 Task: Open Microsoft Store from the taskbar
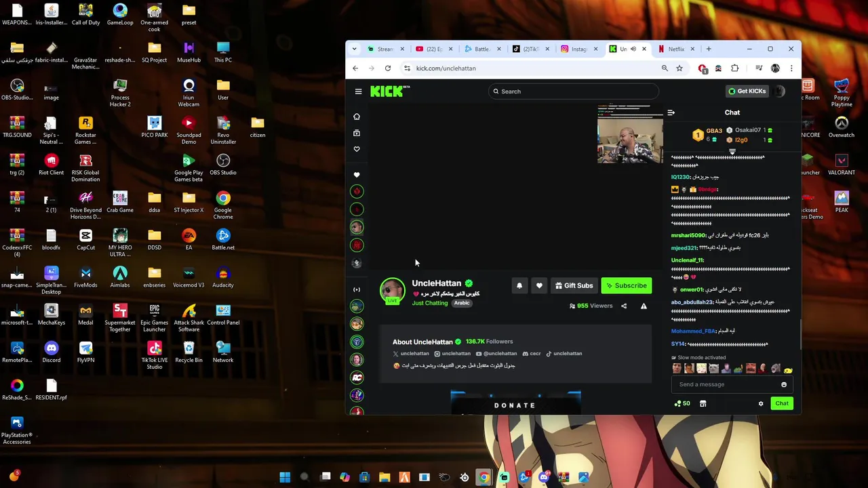(364, 478)
